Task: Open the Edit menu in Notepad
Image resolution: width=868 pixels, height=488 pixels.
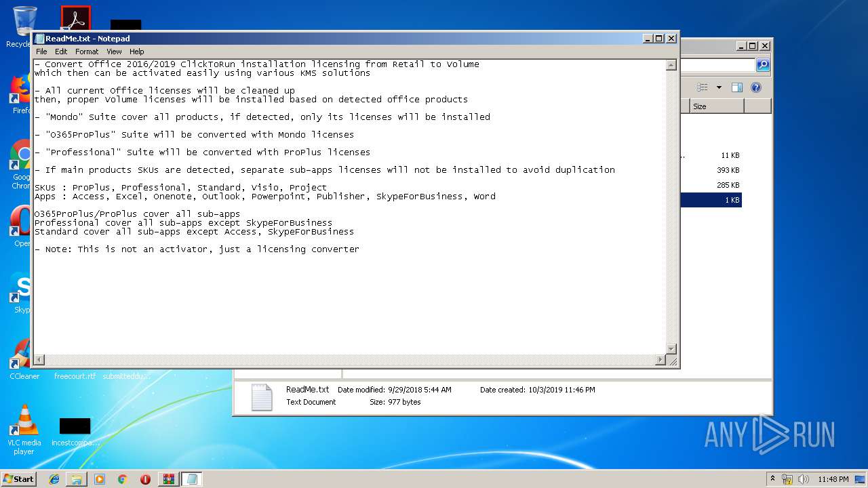Action: pos(61,52)
